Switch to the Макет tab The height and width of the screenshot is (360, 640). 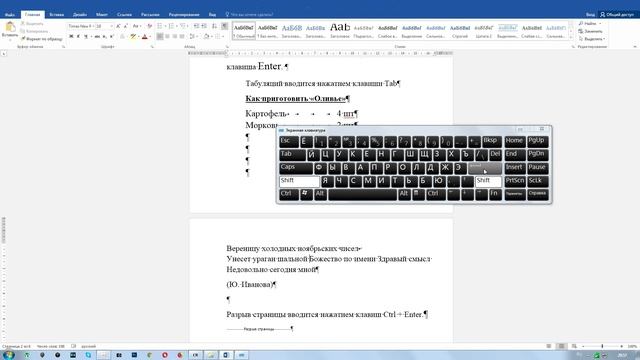click(102, 15)
